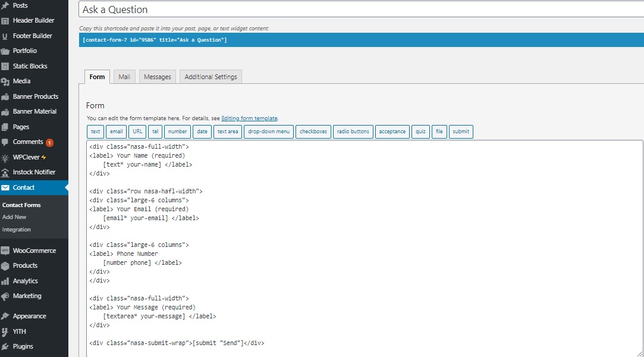Insert a text area tag
Screen dimensions: 644x357
[x=228, y=131]
